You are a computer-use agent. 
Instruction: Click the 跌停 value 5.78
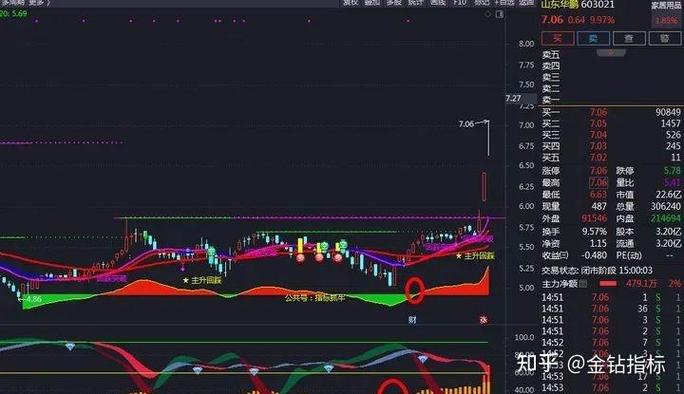[x=672, y=171]
